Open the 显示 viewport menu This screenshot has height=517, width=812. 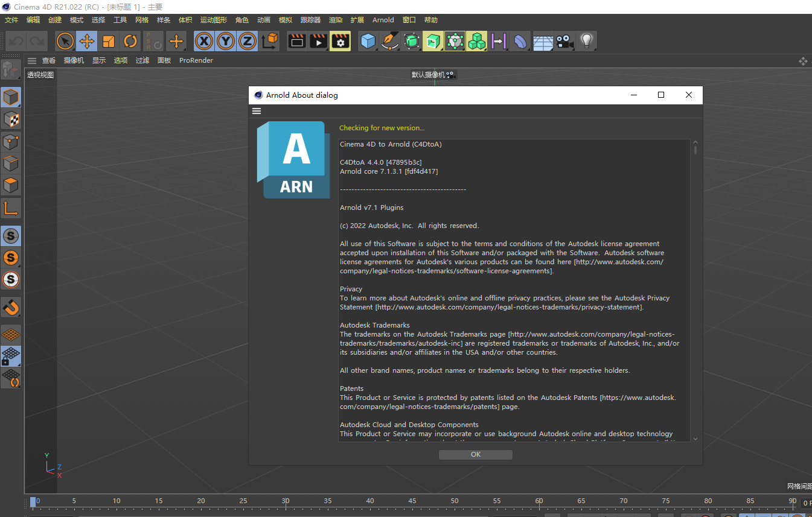click(x=98, y=60)
